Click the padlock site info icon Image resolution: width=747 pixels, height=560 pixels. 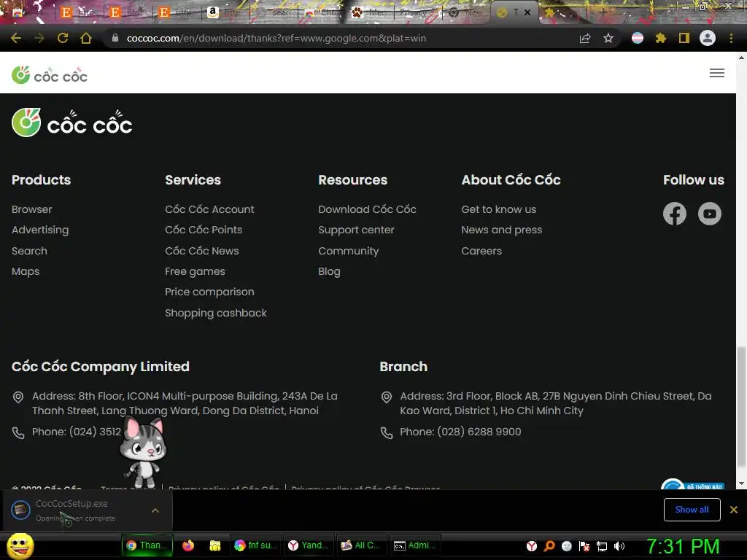click(x=115, y=38)
